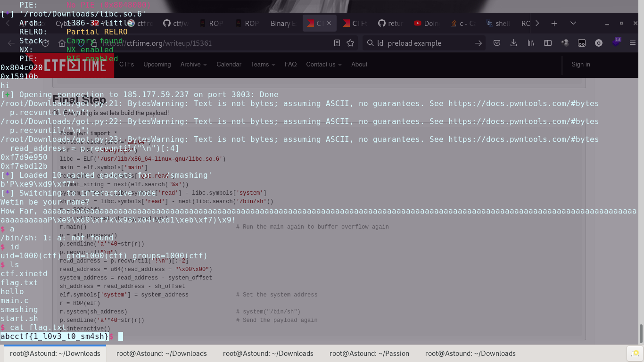The height and width of the screenshot is (362, 644).
Task: Open the Firefox hamburger menu
Action: point(633,43)
